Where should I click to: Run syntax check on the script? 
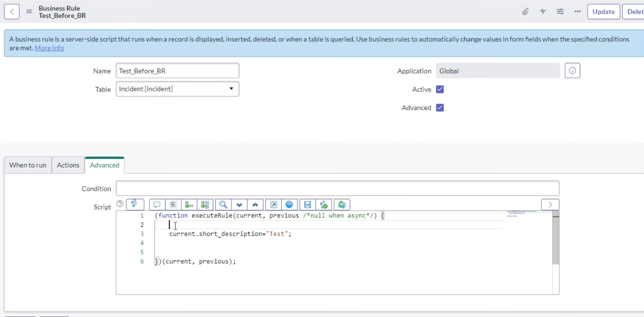pyautogui.click(x=323, y=204)
